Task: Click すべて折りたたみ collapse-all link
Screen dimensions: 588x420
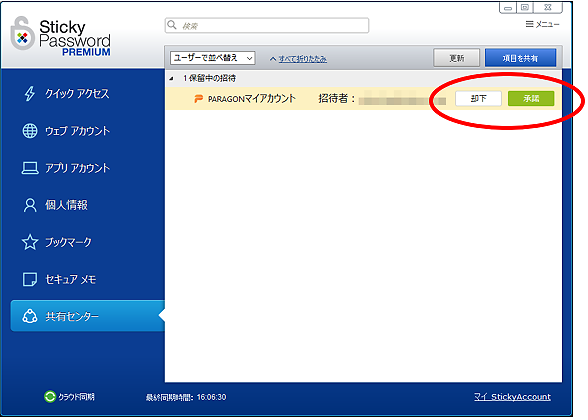Action: [302, 59]
